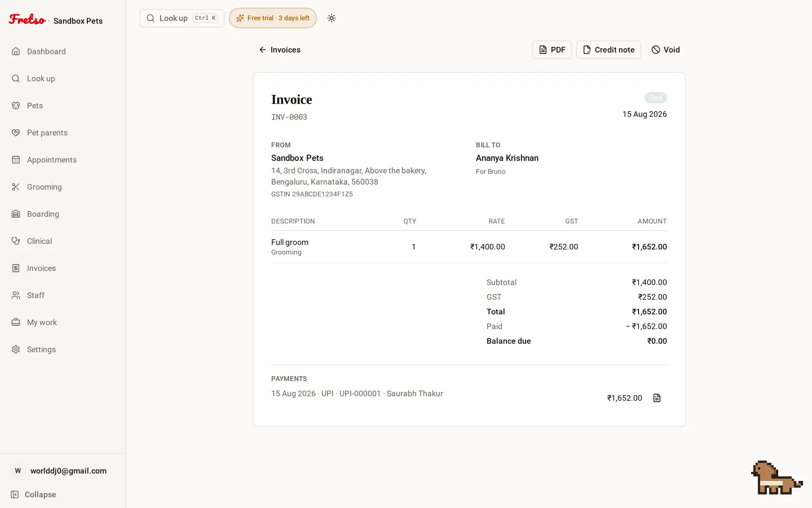Go to Invoices in the sidebar

[41, 268]
